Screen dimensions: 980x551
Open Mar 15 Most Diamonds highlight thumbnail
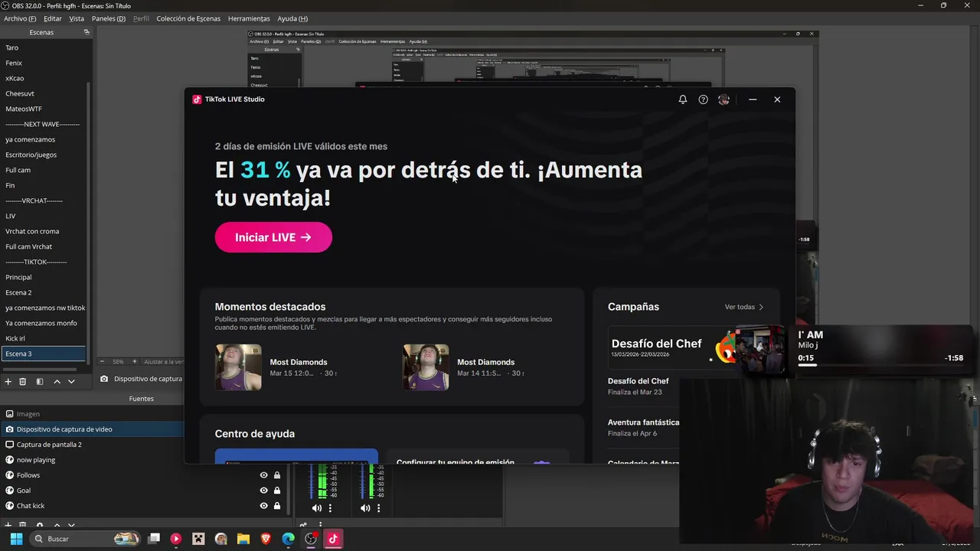[x=238, y=367]
